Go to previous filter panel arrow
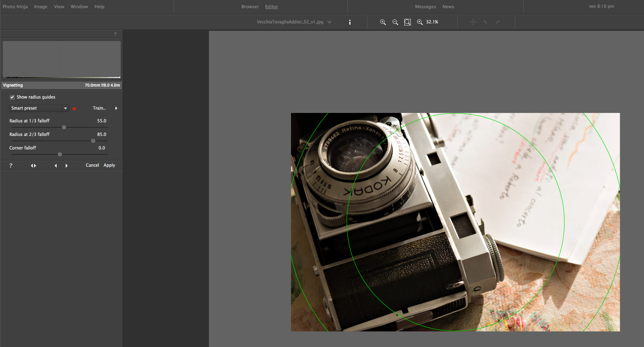This screenshot has height=347, width=644. (x=56, y=165)
